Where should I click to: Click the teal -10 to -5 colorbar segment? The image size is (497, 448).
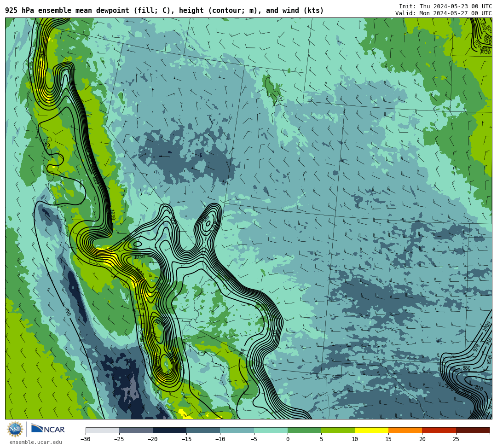(237, 430)
